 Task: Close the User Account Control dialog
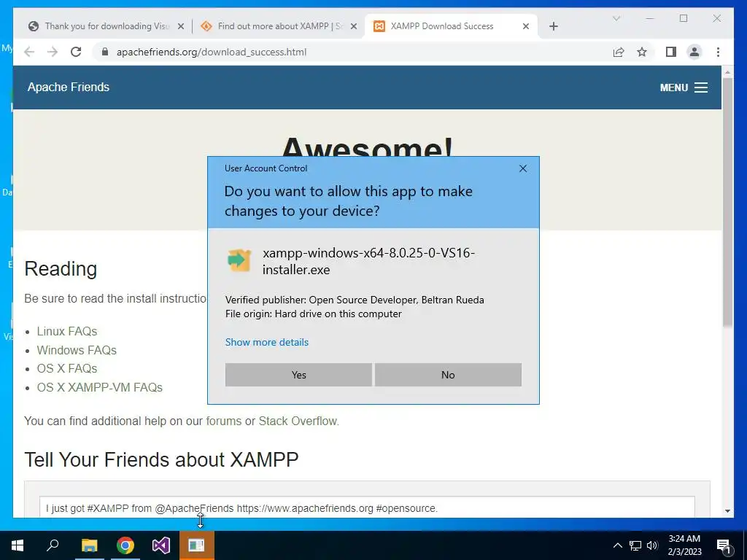[522, 168]
